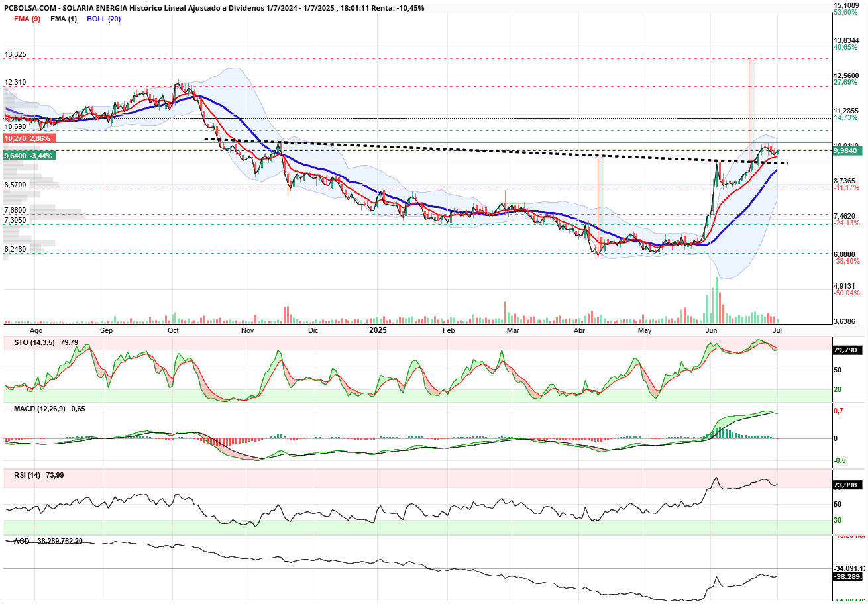868x604 pixels.
Task: Click the Ago month label on time axis
Action: [36, 330]
